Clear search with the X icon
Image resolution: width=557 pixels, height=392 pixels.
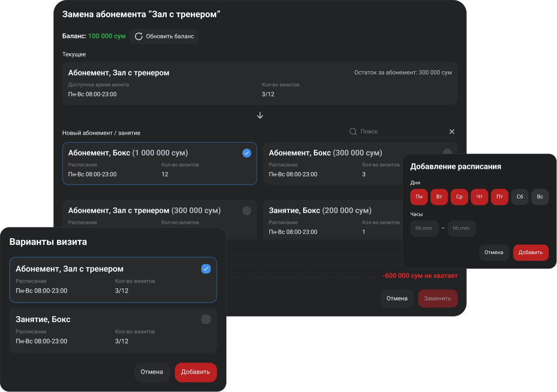tap(452, 131)
